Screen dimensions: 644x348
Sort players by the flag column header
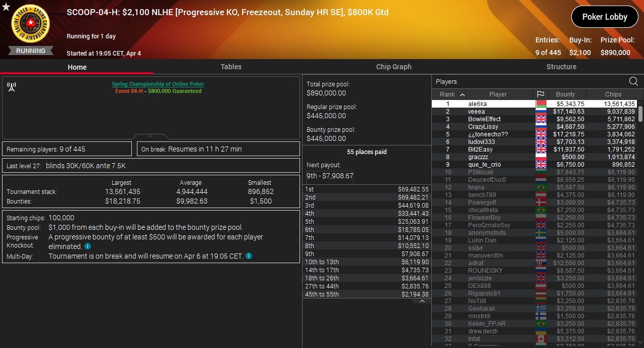tap(540, 94)
